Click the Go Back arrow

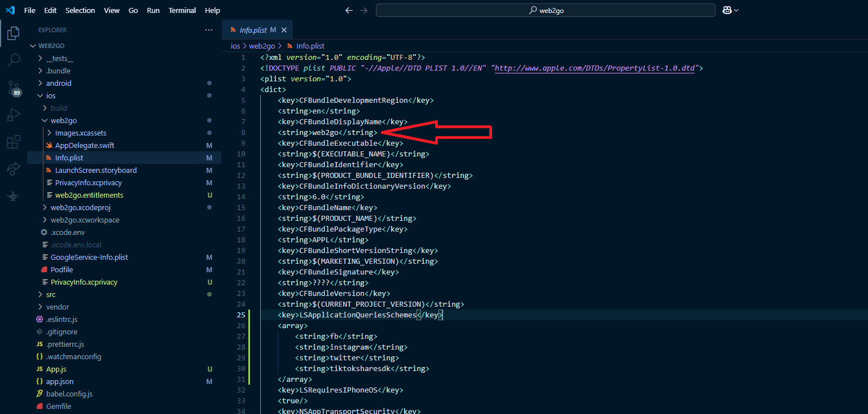tap(349, 10)
